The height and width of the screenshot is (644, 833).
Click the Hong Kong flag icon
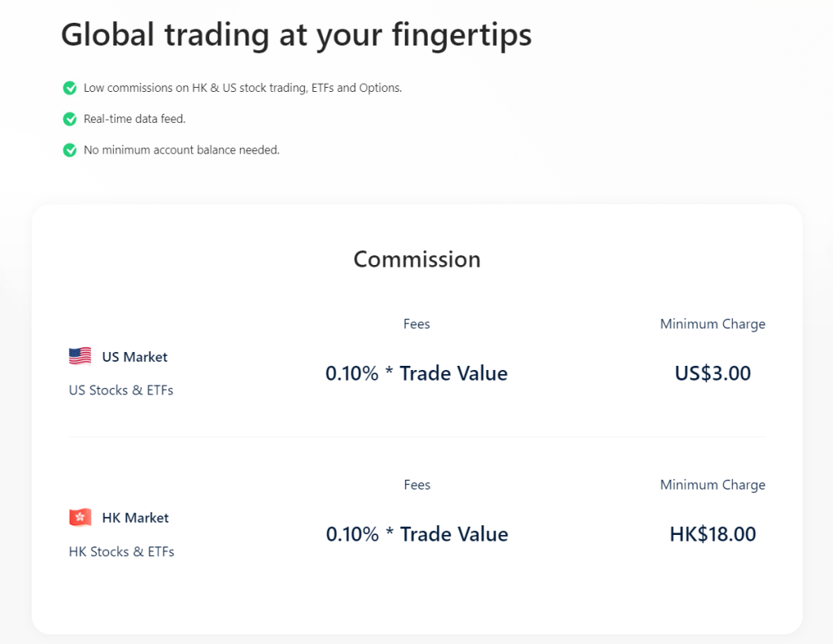click(80, 517)
